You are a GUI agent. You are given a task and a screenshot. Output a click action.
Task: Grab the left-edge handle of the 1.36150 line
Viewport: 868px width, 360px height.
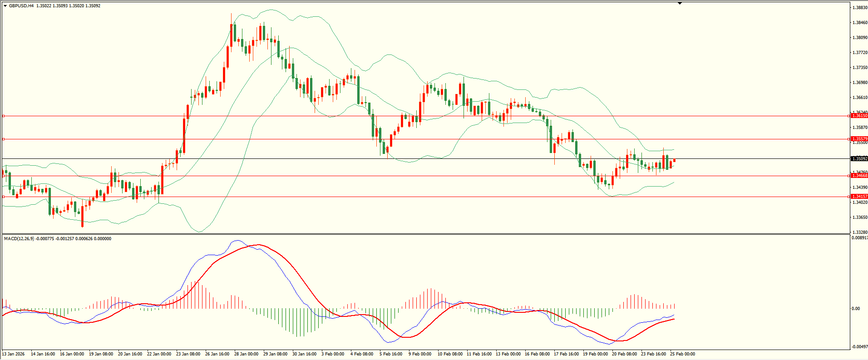click(3, 116)
